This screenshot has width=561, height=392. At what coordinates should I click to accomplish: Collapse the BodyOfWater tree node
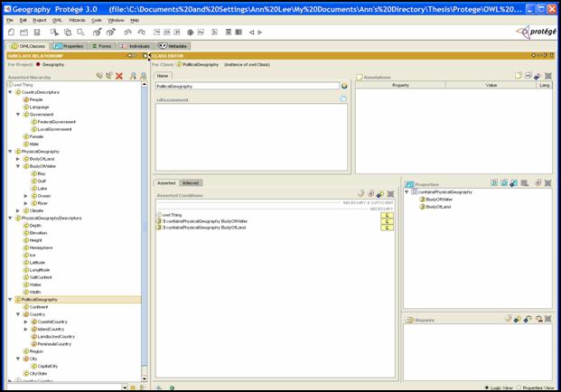click(18, 166)
